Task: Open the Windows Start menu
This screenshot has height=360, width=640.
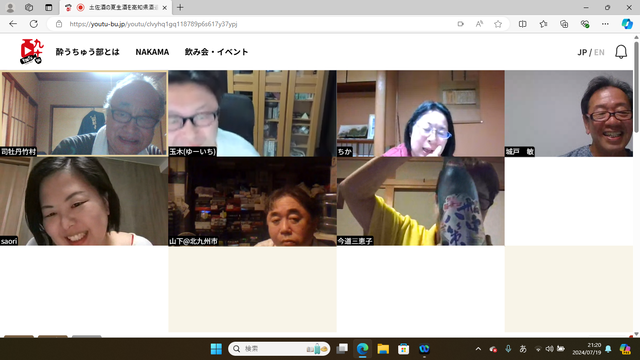Action: point(216,349)
